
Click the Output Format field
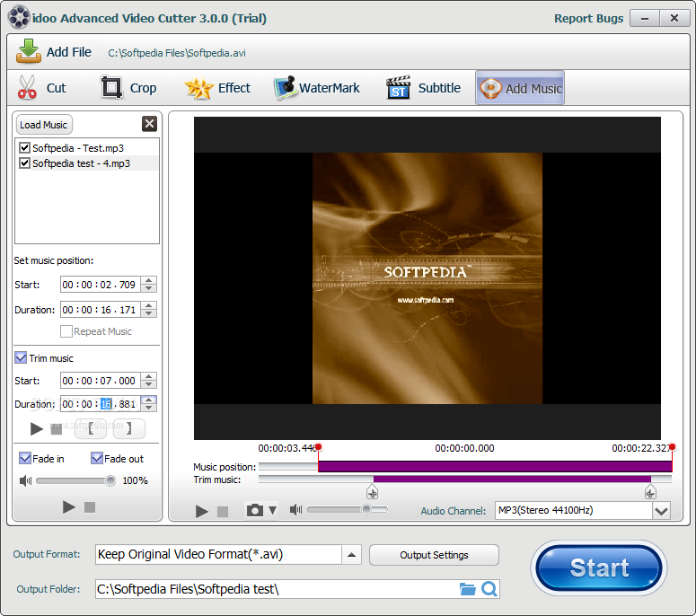point(218,555)
